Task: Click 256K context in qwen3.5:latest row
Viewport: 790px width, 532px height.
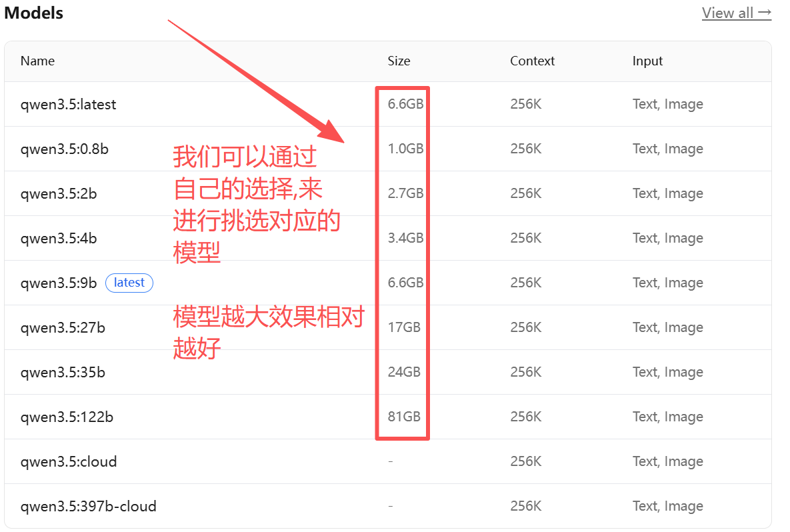Action: (526, 104)
